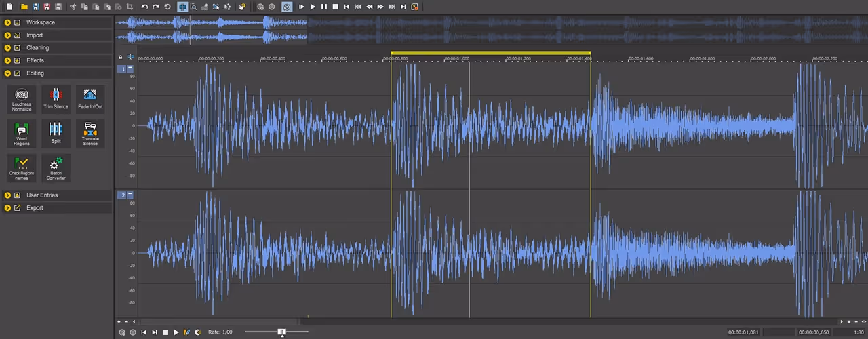
Task: Click the Export panel icon
Action: 18,208
